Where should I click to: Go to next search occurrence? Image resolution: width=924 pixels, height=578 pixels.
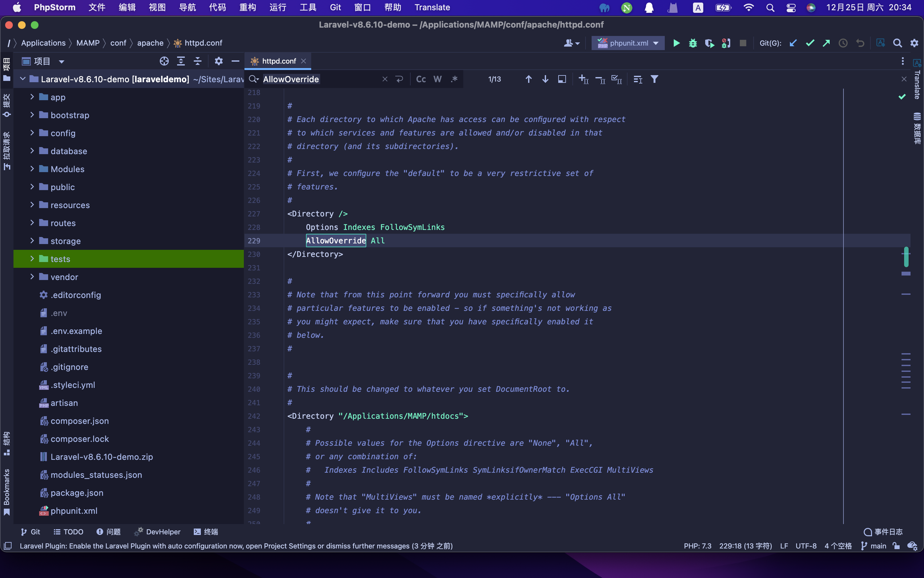click(545, 79)
